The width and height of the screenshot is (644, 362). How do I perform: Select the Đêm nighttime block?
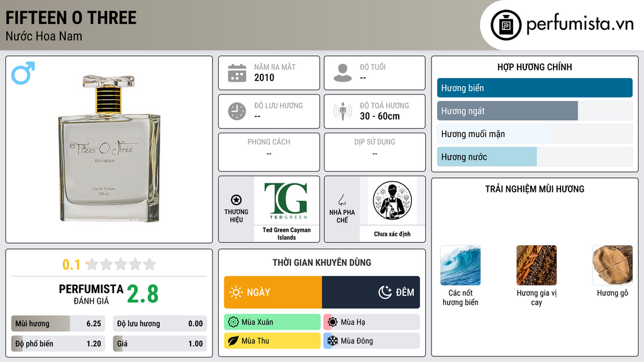click(371, 292)
